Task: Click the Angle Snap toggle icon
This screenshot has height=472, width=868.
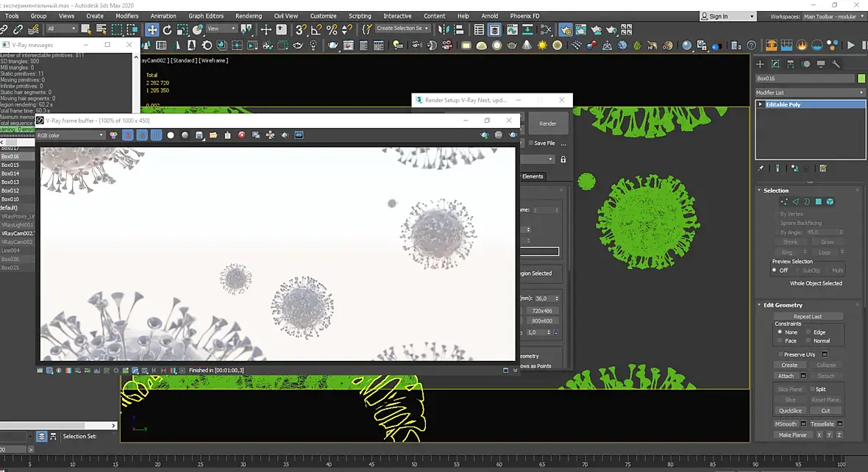Action: coord(316,29)
